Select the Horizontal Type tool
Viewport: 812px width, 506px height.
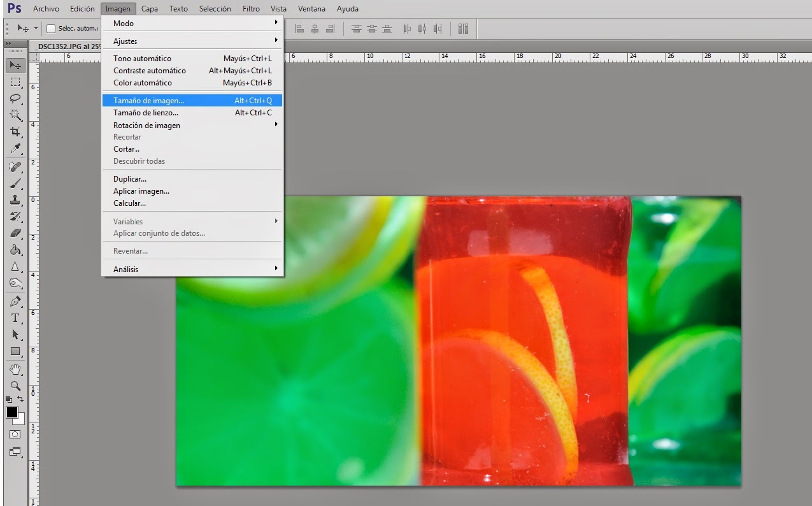coord(15,317)
